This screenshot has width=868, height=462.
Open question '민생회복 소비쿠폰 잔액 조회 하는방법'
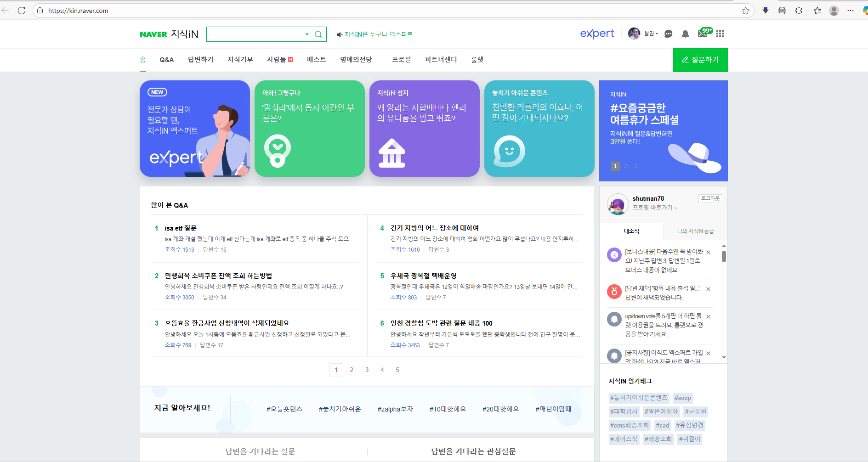tap(218, 276)
